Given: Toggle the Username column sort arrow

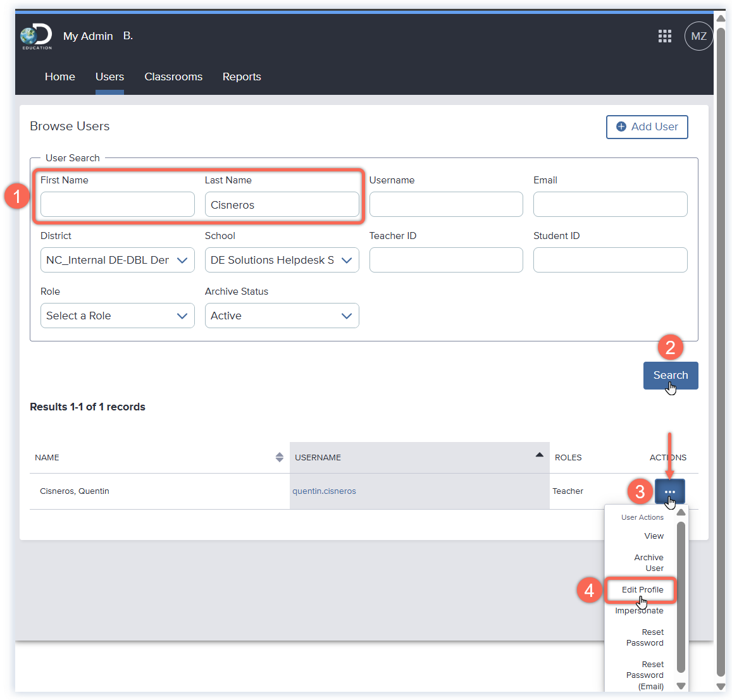Looking at the screenshot, I should (539, 455).
